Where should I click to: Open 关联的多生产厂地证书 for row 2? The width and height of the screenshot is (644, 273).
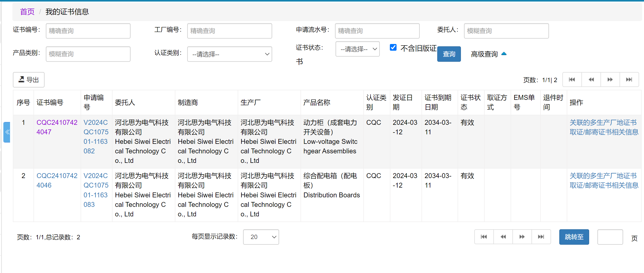603,176
